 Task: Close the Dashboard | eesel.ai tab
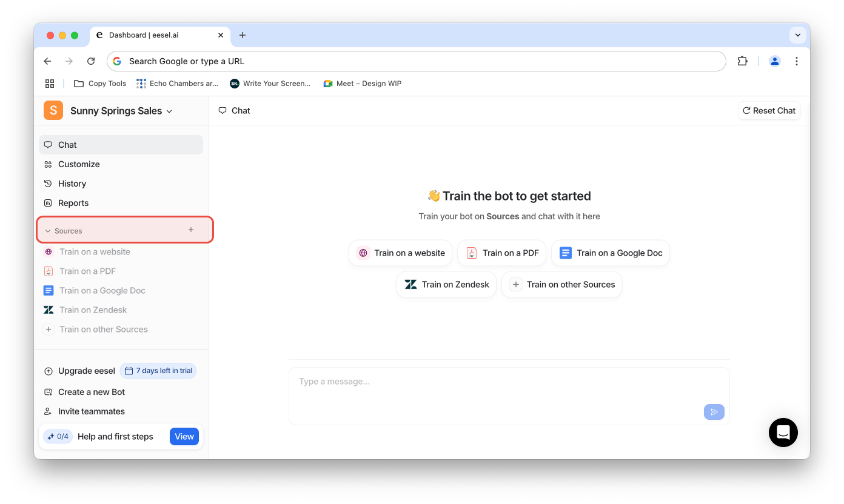point(221,35)
